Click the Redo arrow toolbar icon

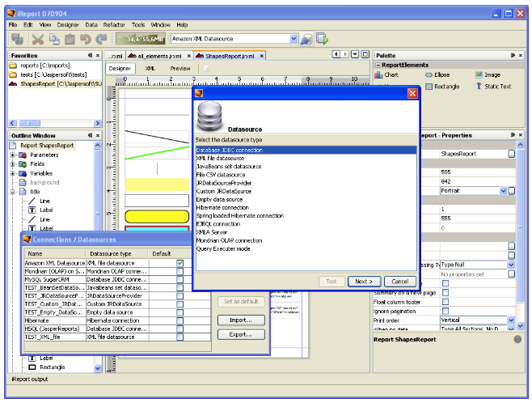coord(101,39)
